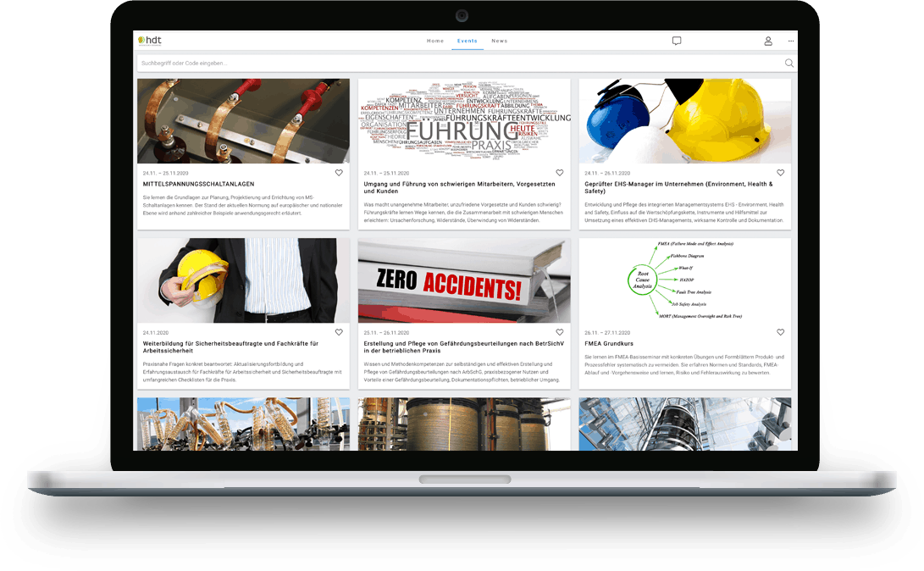Select the Events tab
The width and height of the screenshot is (924, 571).
click(x=468, y=41)
